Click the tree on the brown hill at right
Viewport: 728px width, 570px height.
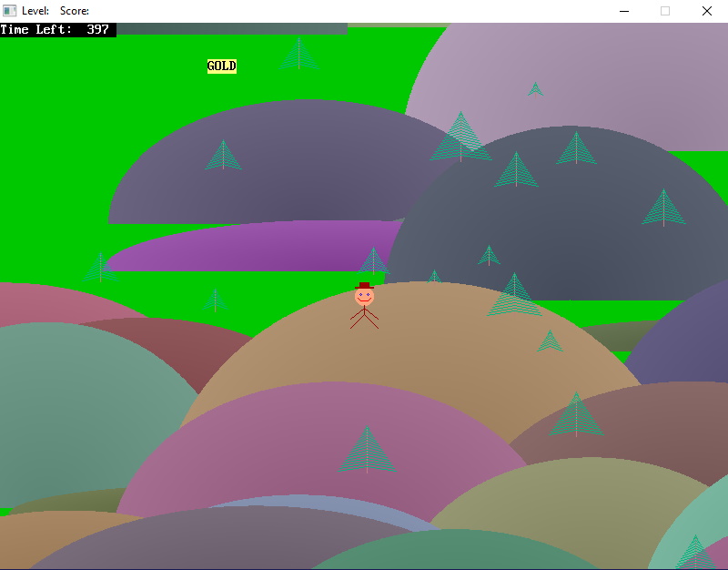[x=575, y=415]
